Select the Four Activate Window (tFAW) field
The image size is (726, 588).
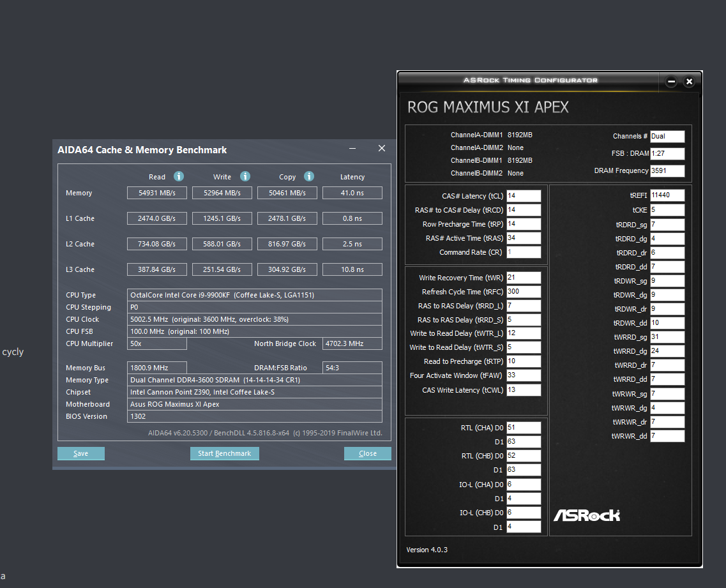(x=524, y=375)
